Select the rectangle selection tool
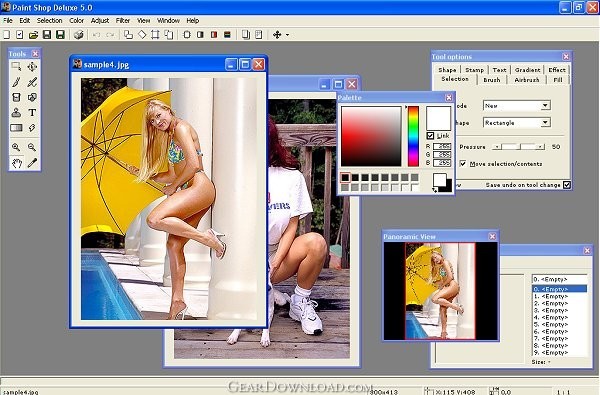Viewport: 600px width, 395px height. [16, 67]
